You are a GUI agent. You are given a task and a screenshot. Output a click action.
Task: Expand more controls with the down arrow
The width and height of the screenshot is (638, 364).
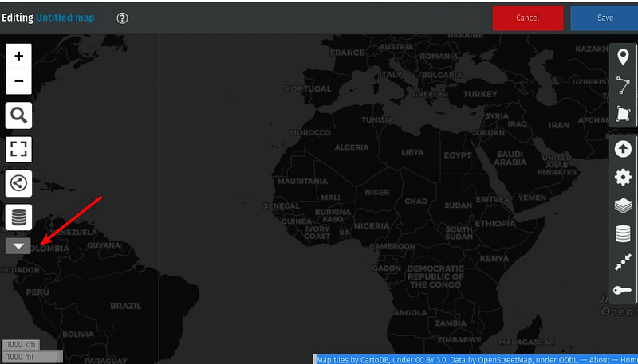18,246
